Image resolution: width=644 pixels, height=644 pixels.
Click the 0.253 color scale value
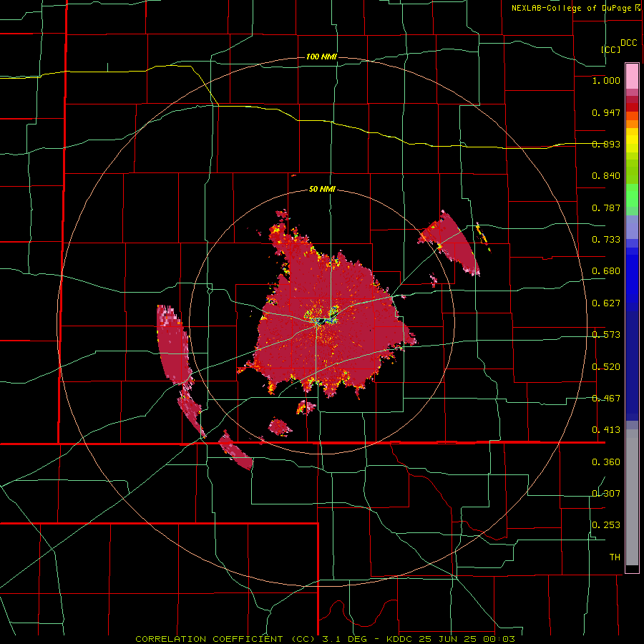point(606,525)
